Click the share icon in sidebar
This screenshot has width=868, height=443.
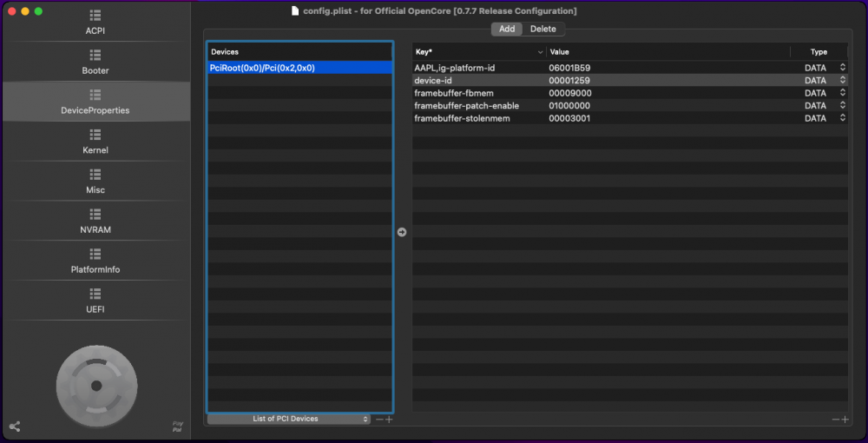[15, 426]
